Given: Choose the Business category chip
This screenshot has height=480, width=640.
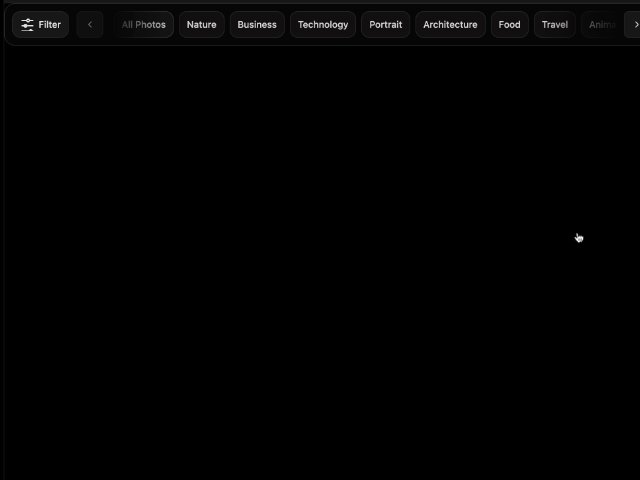Looking at the screenshot, I should [257, 25].
